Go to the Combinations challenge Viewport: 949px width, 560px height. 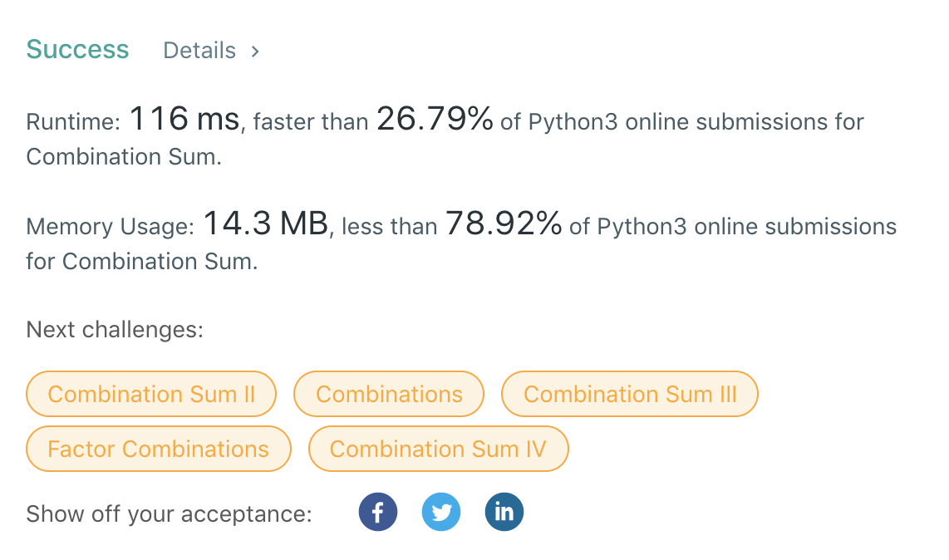click(389, 394)
